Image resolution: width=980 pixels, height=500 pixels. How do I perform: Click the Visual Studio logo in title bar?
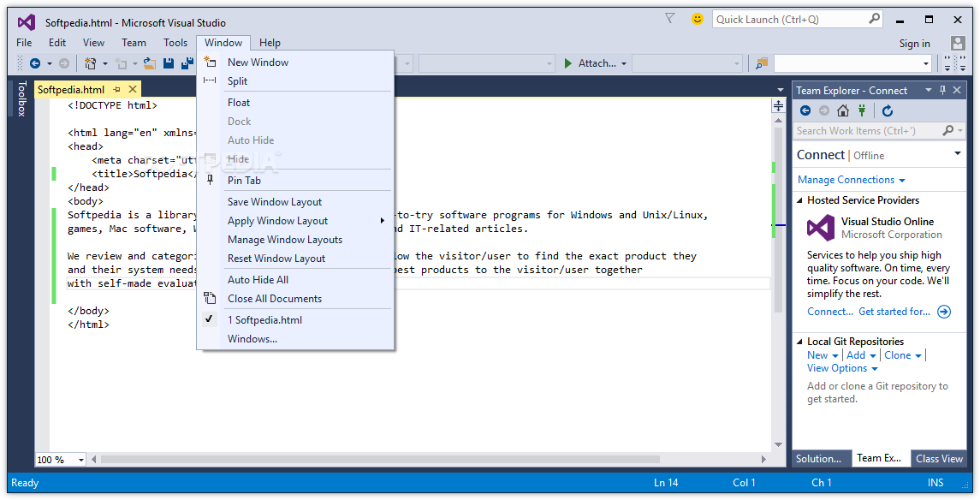coord(27,22)
